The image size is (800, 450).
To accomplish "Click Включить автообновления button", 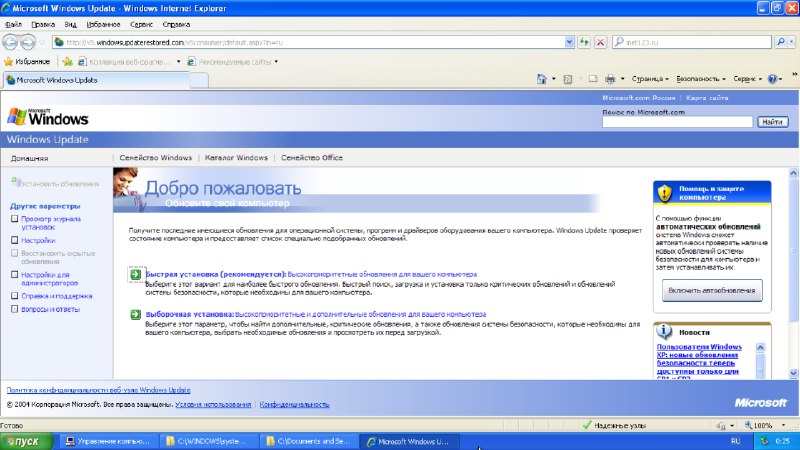I will [x=712, y=290].
